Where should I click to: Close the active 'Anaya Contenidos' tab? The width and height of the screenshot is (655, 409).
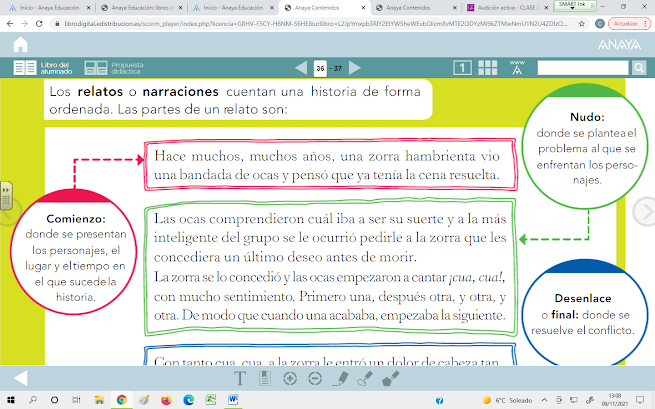pos(363,8)
